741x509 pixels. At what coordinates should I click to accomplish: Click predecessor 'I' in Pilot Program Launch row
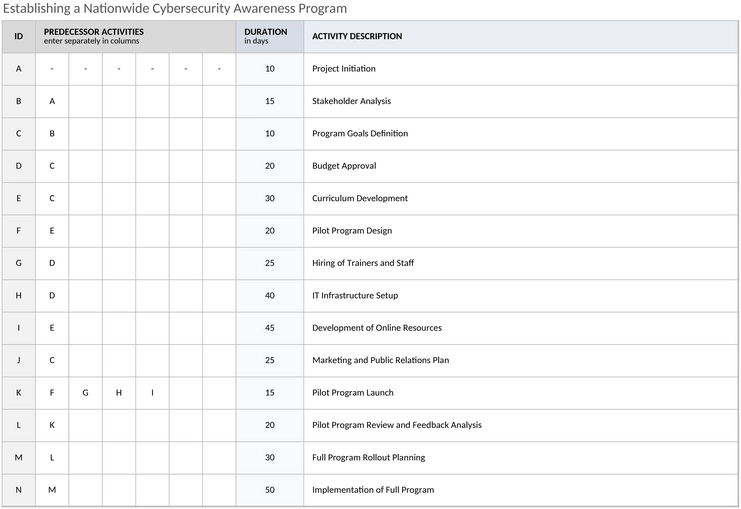pos(152,393)
